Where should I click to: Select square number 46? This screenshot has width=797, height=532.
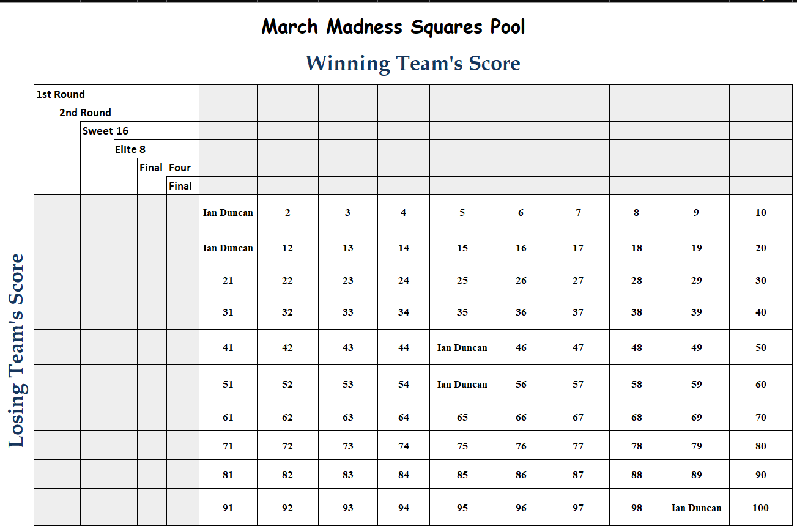521,348
